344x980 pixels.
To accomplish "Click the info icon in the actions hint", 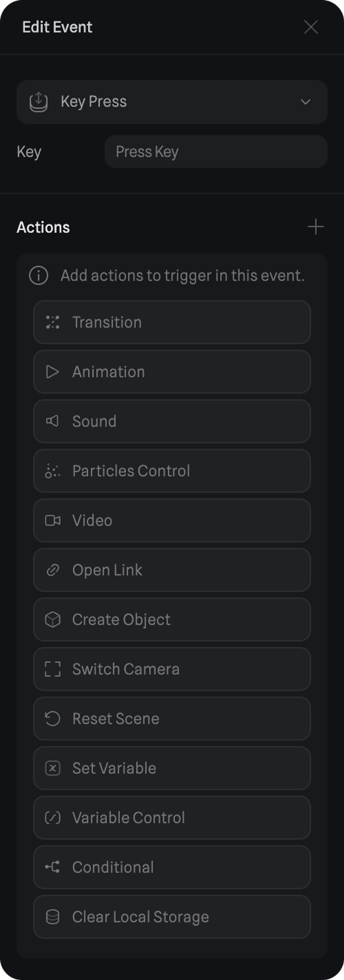I will tap(38, 275).
